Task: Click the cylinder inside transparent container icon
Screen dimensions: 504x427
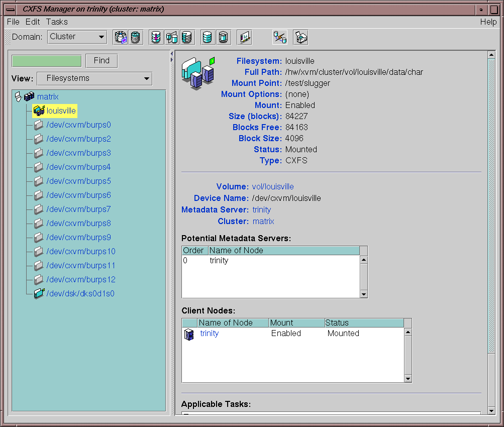Action: pos(224,37)
